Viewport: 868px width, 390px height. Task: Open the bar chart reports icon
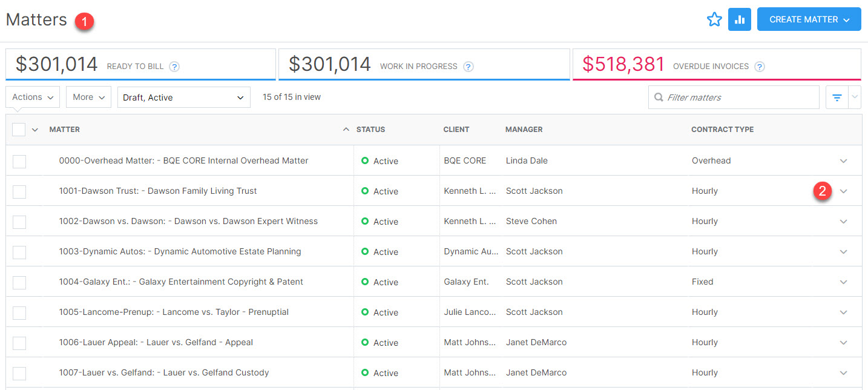(x=739, y=20)
